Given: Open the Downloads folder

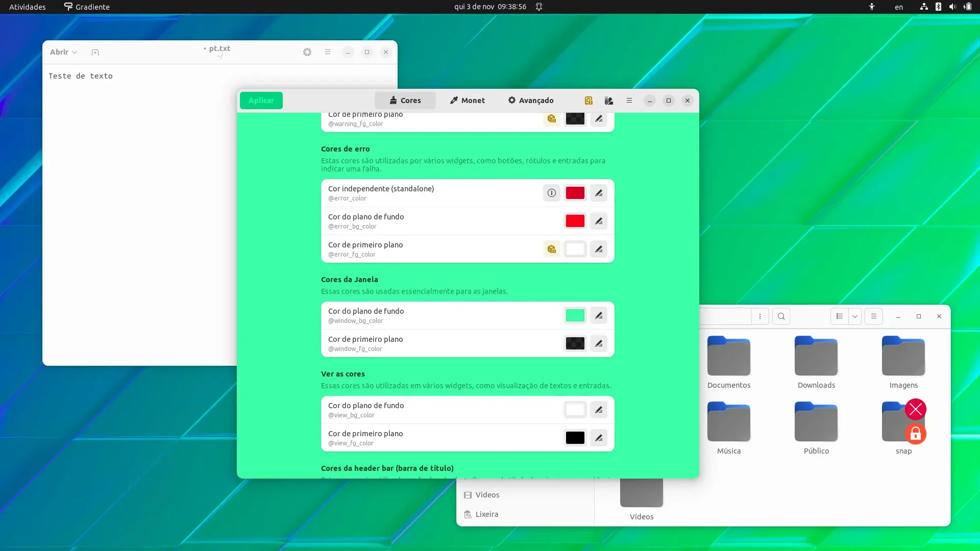Looking at the screenshot, I should [816, 362].
